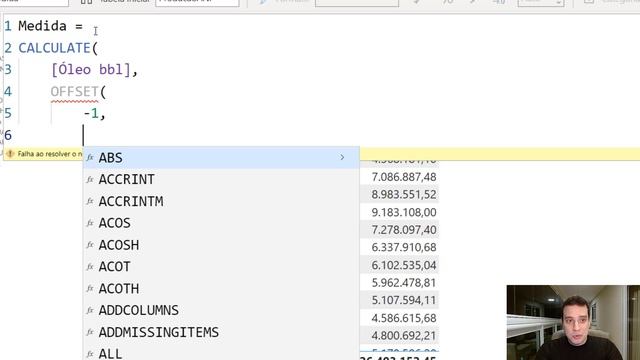Click table value 5.107.594,11
This screenshot has width=640, height=360.
tap(404, 300)
